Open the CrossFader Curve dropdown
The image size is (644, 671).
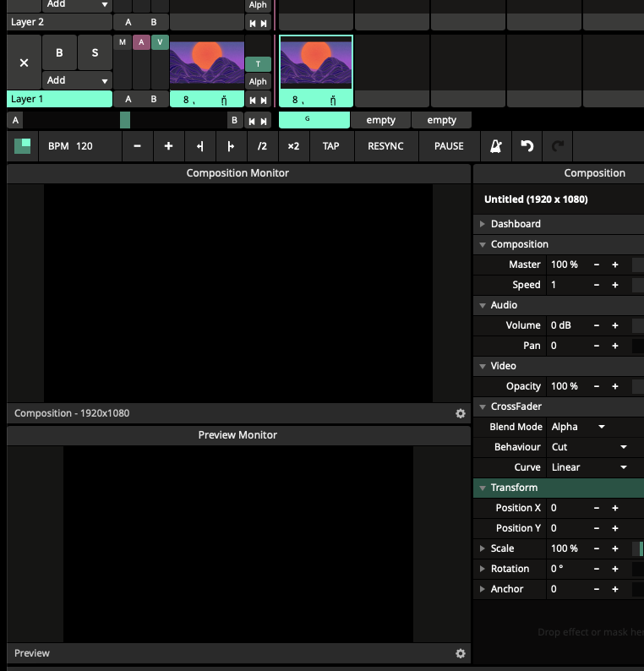coord(590,467)
